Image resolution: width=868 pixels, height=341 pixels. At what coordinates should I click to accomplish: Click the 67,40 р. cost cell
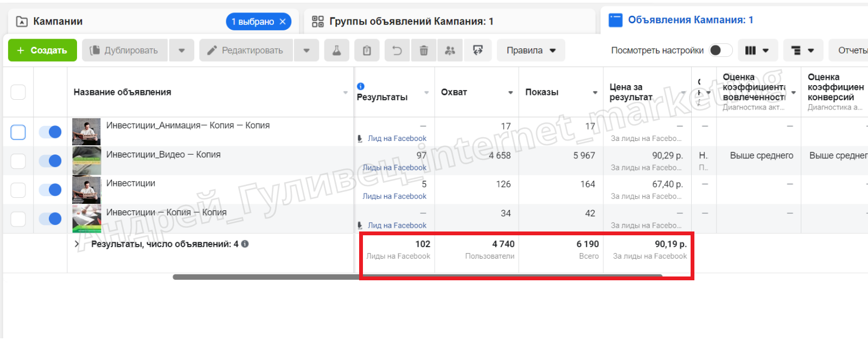coord(667,184)
